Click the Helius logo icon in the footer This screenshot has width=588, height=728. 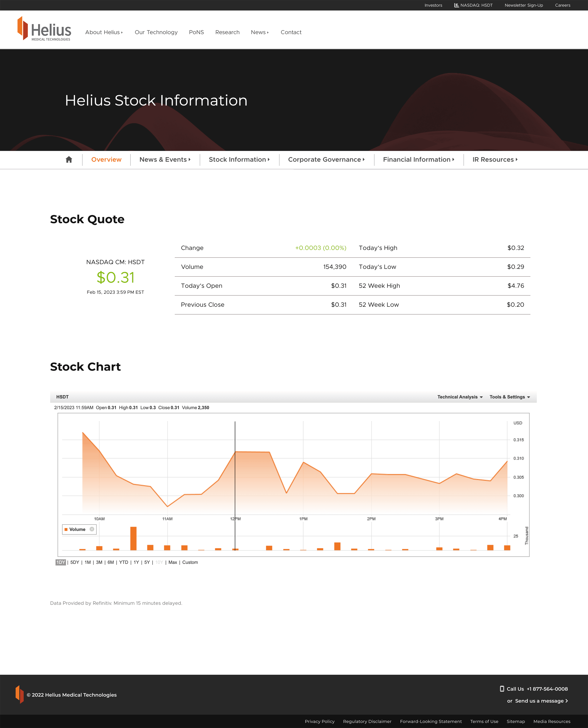(20, 694)
